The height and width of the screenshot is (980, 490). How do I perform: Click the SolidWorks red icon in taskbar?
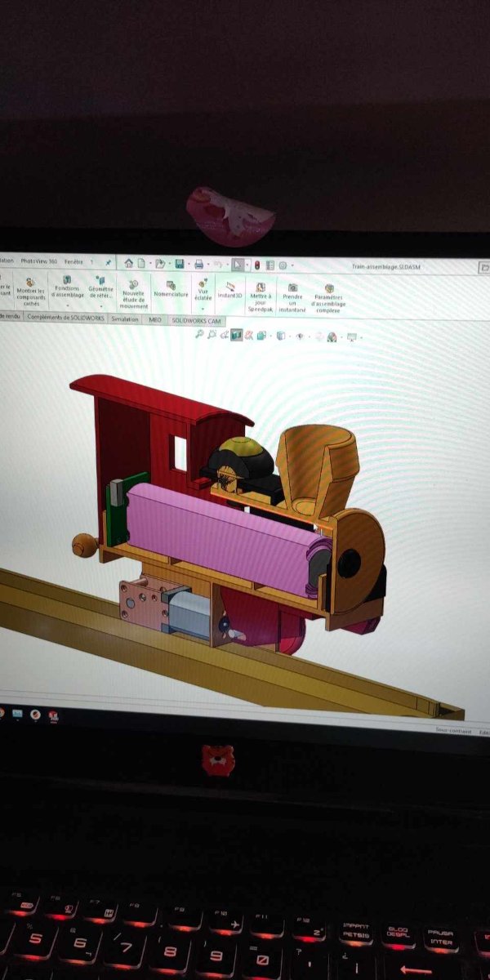pyautogui.click(x=53, y=715)
